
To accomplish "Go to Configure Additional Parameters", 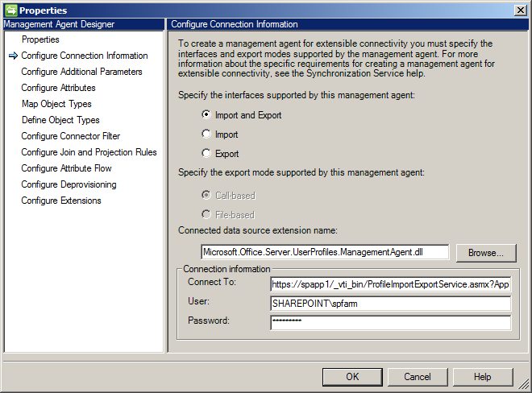I will 81,72.
